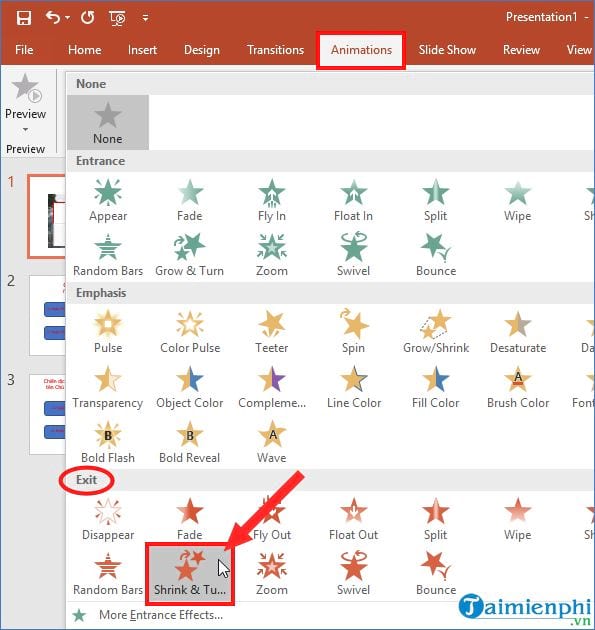Apply the Fill Color emphasis effect
Image resolution: width=595 pixels, height=630 pixels.
[436, 387]
